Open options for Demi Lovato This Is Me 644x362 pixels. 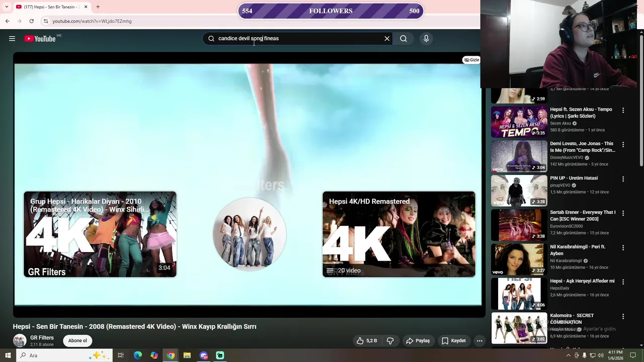pyautogui.click(x=623, y=144)
